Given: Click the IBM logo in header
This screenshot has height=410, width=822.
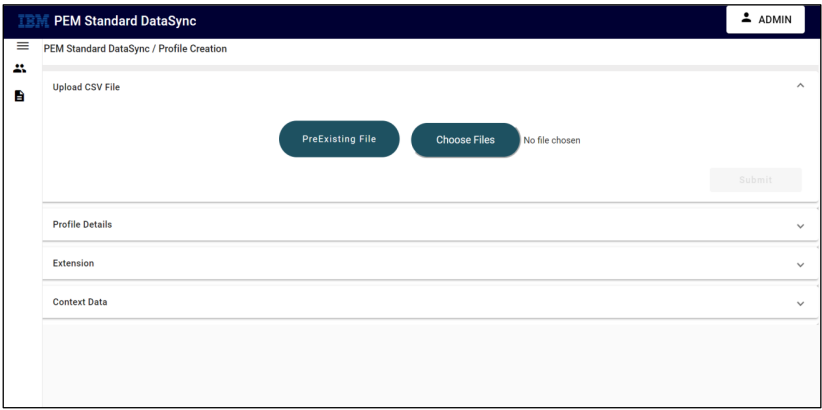Looking at the screenshot, I should 34,21.
